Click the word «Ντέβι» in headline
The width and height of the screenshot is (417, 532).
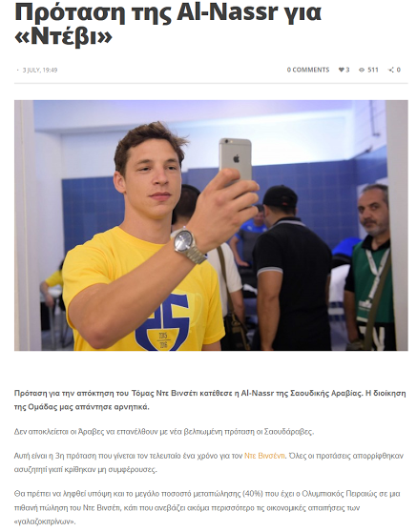(63, 36)
